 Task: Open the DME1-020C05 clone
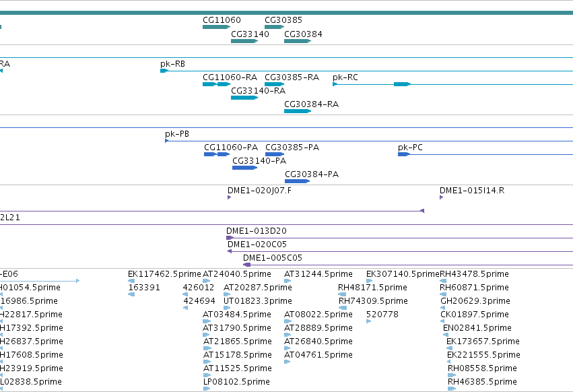(230, 252)
